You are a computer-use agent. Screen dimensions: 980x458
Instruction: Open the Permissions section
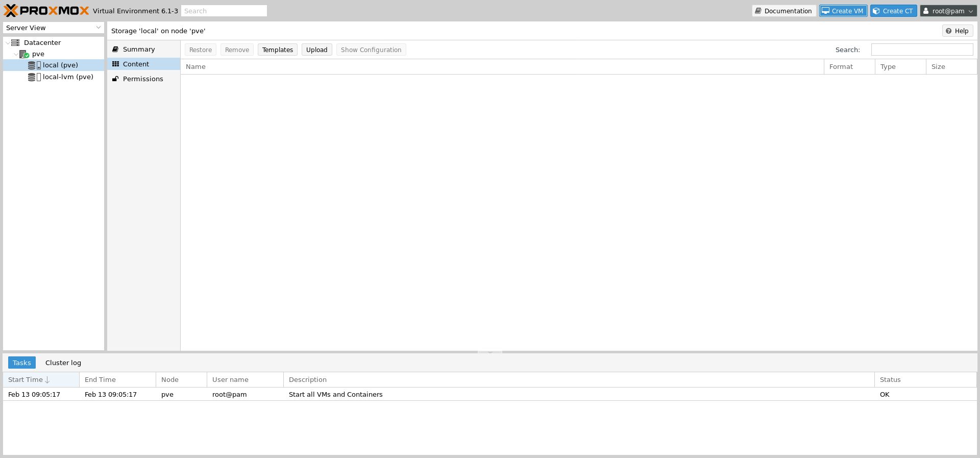pos(143,79)
